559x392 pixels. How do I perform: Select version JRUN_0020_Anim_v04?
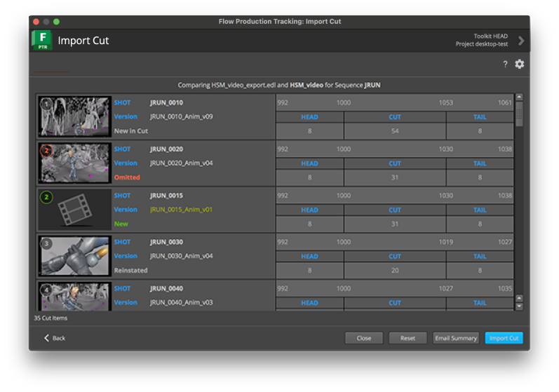(181, 163)
